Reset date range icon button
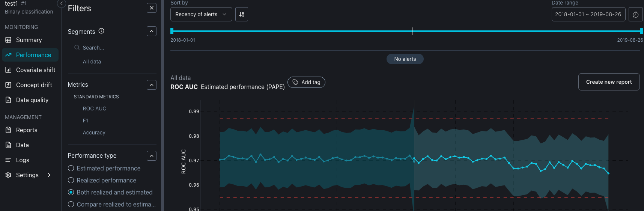The width and height of the screenshot is (644, 211). click(635, 14)
